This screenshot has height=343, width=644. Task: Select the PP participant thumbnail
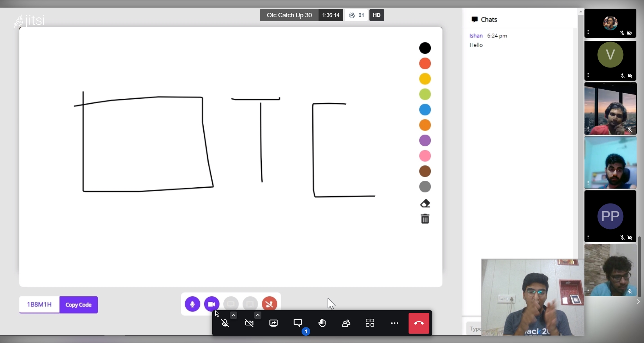click(x=610, y=216)
